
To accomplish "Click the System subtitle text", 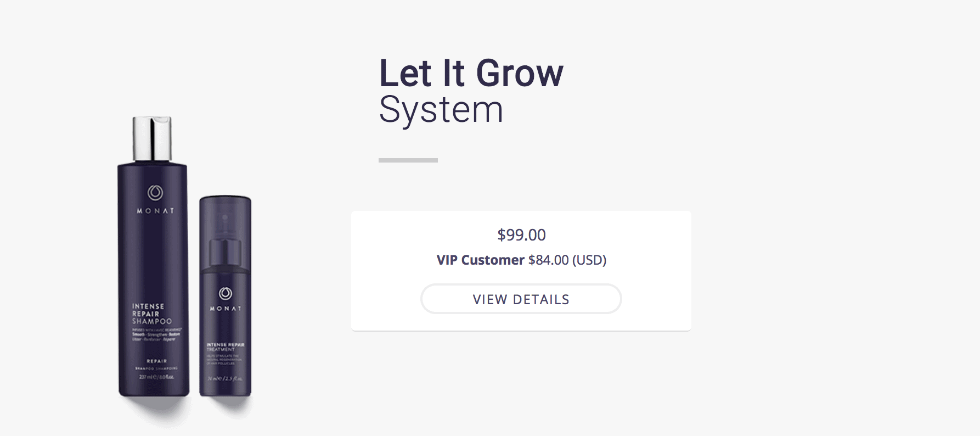I will [x=441, y=110].
